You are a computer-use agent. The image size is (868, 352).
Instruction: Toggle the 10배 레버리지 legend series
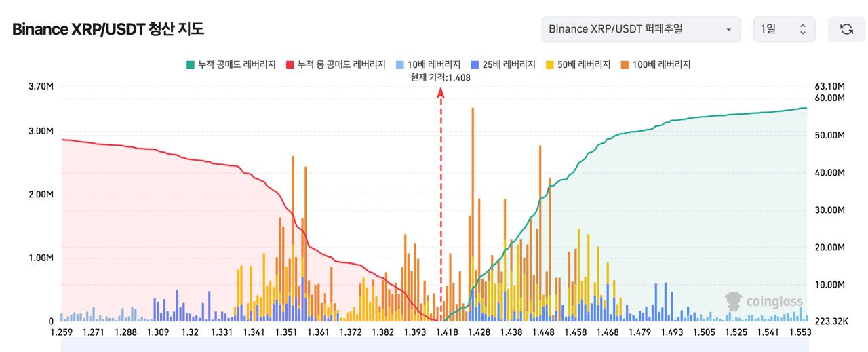point(428,64)
